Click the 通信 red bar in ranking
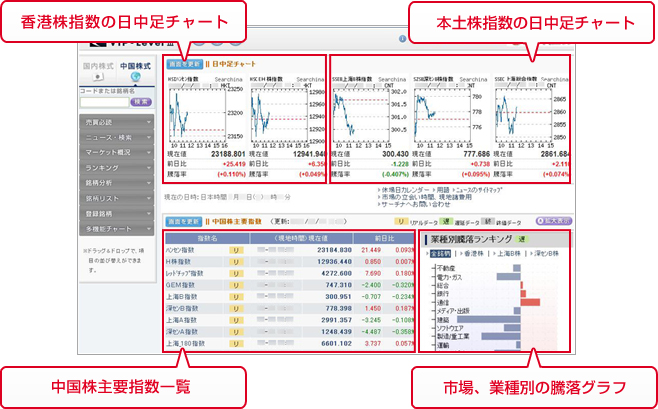Image resolution: width=658 pixels, height=409 pixels. (530, 302)
